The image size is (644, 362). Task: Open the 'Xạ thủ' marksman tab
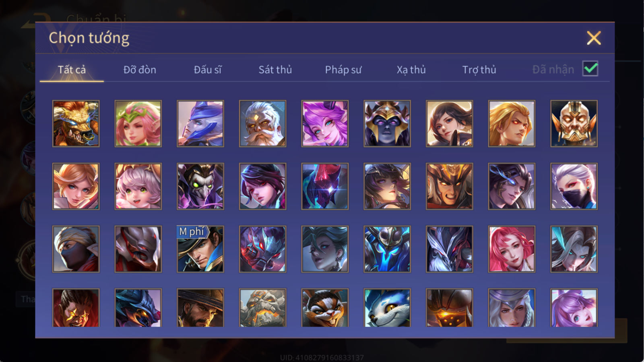coord(411,70)
